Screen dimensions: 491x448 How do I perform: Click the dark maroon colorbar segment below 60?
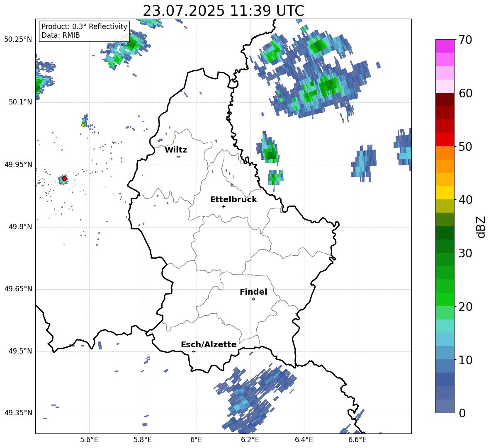click(x=445, y=99)
